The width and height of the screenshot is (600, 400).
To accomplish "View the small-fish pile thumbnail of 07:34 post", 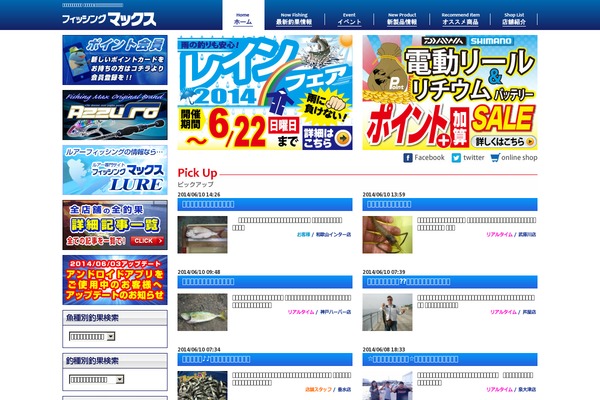I will (202, 386).
